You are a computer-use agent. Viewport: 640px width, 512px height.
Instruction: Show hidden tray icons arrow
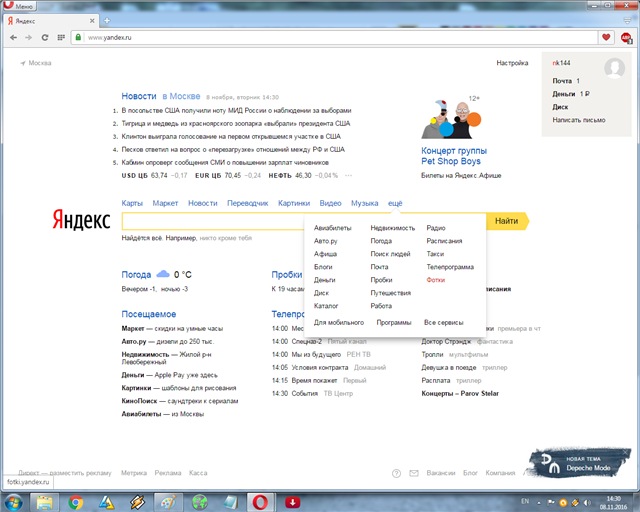pyautogui.click(x=539, y=503)
